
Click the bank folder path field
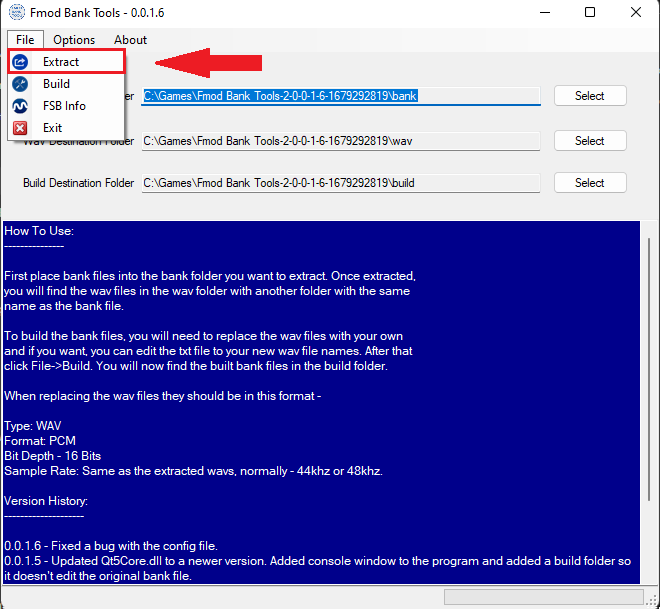tap(341, 96)
